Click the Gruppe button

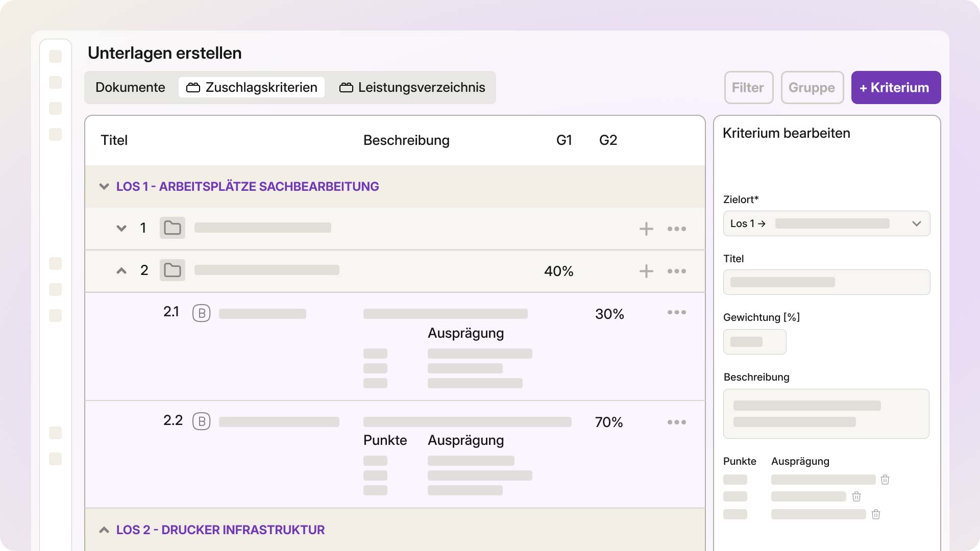coord(812,88)
